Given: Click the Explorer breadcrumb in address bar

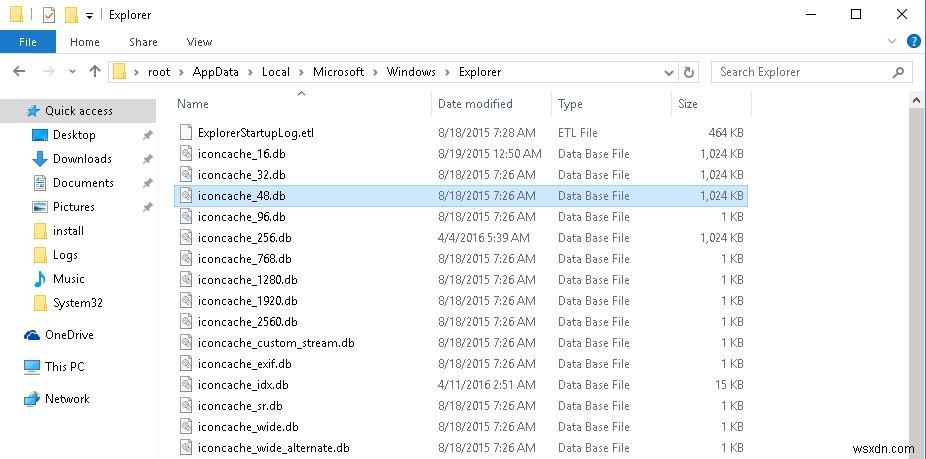Looking at the screenshot, I should (480, 72).
